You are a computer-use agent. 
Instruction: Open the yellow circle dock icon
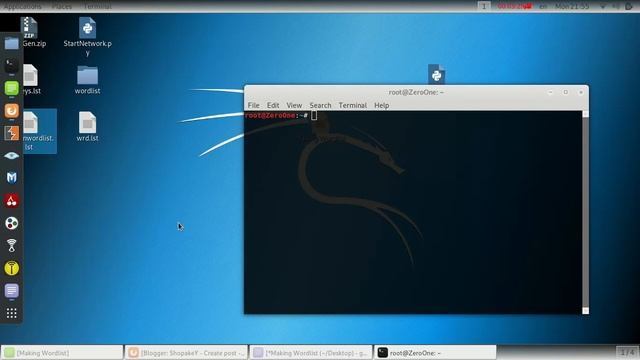point(11,268)
